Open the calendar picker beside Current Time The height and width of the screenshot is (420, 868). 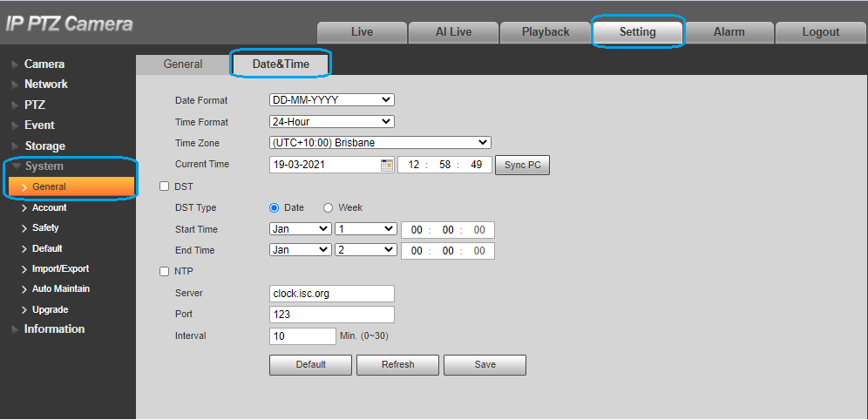click(x=387, y=165)
